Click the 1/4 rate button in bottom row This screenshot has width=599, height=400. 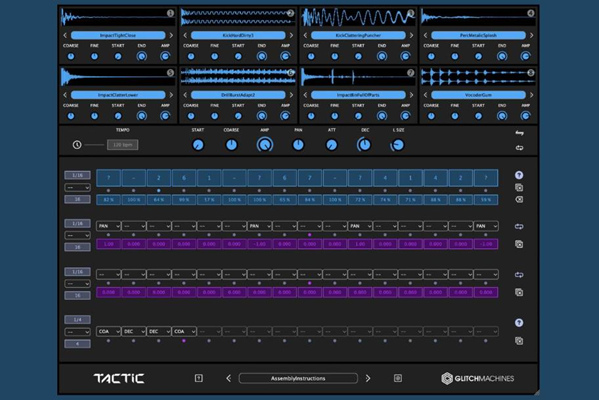[x=77, y=319]
